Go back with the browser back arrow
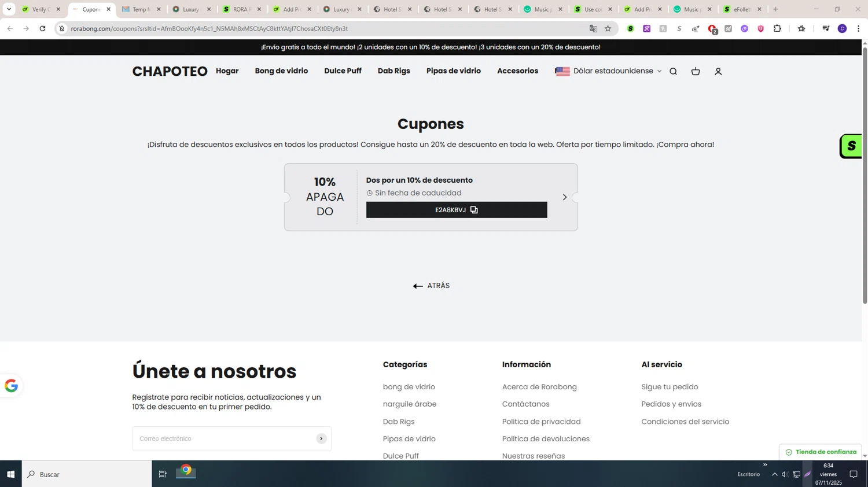868x487 pixels. point(10,28)
